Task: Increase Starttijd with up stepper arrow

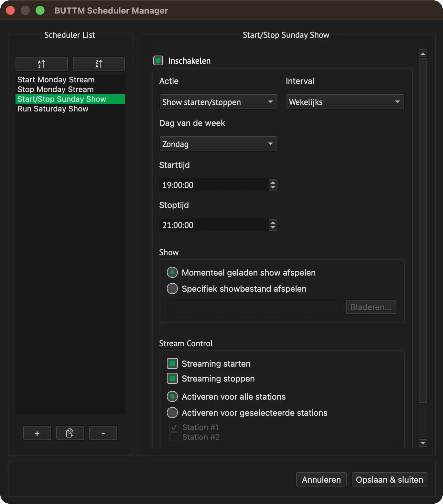Action: [273, 182]
